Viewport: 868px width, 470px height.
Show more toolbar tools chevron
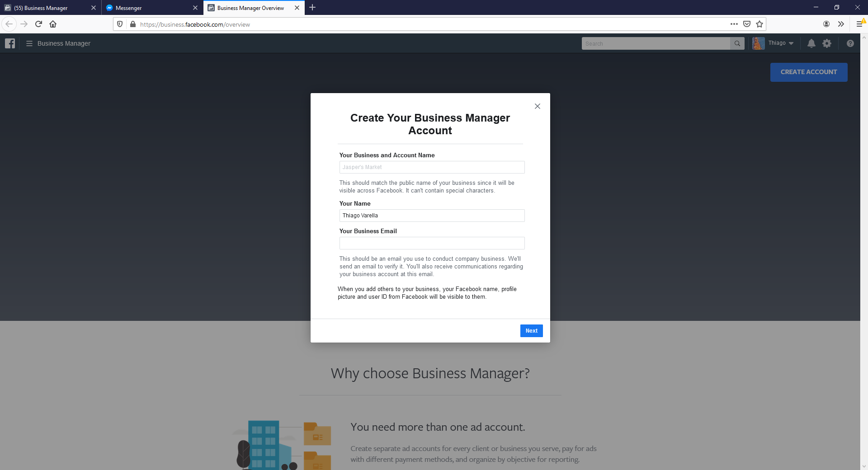point(841,24)
